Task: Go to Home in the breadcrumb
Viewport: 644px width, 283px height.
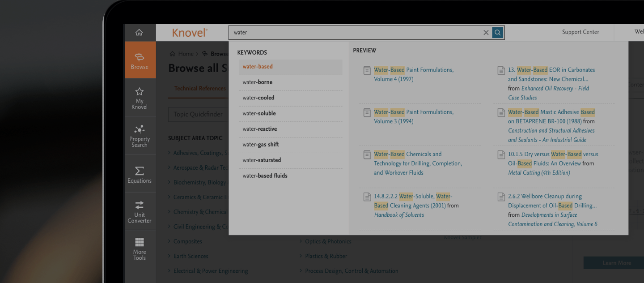Action: tap(186, 54)
